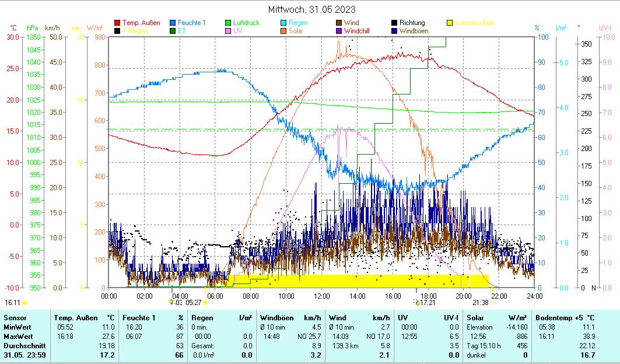Click the UV maximum value 6.5
Image resolution: width=620 pixels, height=364 pixels.
click(454, 337)
